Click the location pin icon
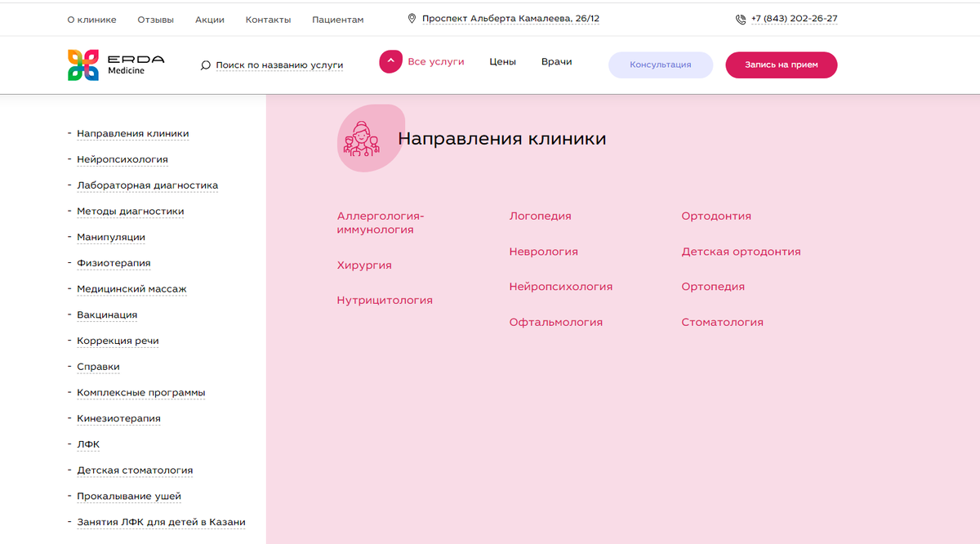Screen dimensions: 980x544 tap(412, 19)
